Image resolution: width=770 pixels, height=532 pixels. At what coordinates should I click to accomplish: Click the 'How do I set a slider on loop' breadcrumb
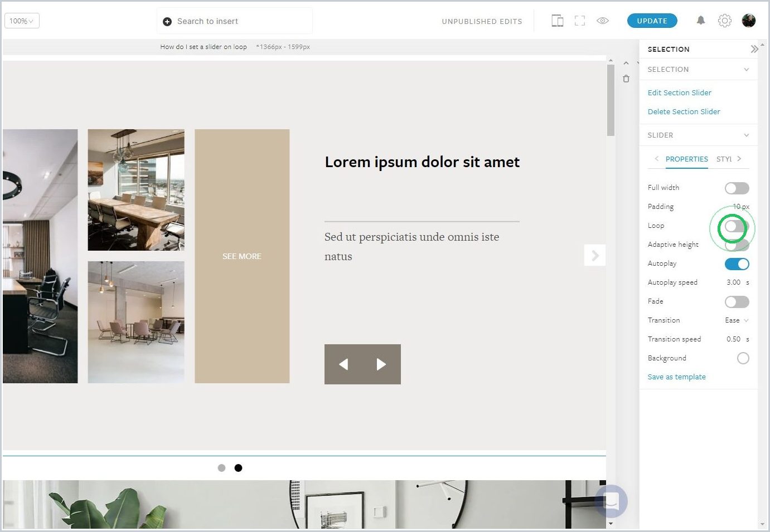click(204, 47)
